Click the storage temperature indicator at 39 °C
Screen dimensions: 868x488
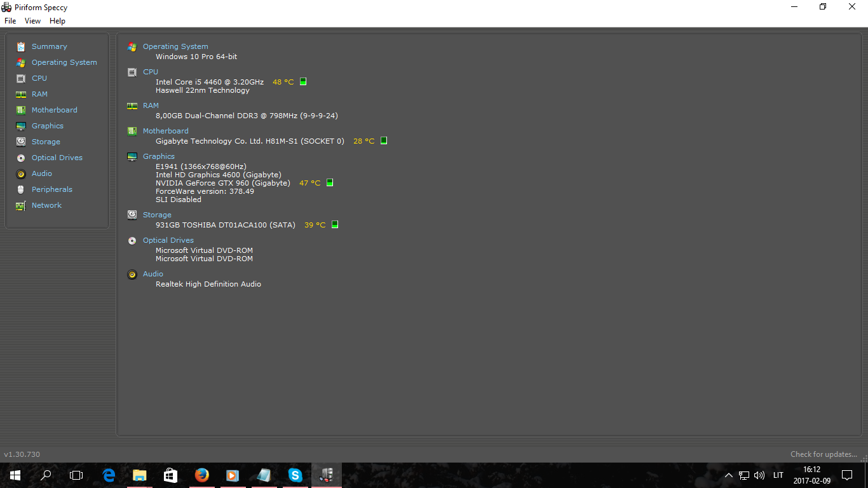[x=335, y=224]
